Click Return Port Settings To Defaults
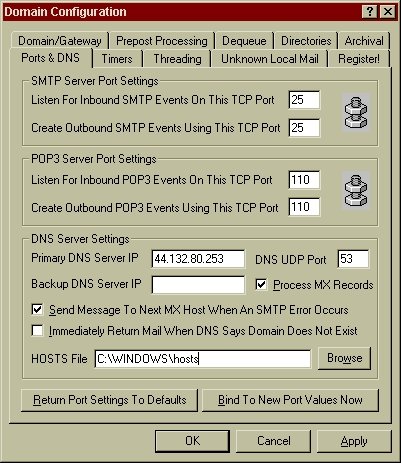 [109, 400]
